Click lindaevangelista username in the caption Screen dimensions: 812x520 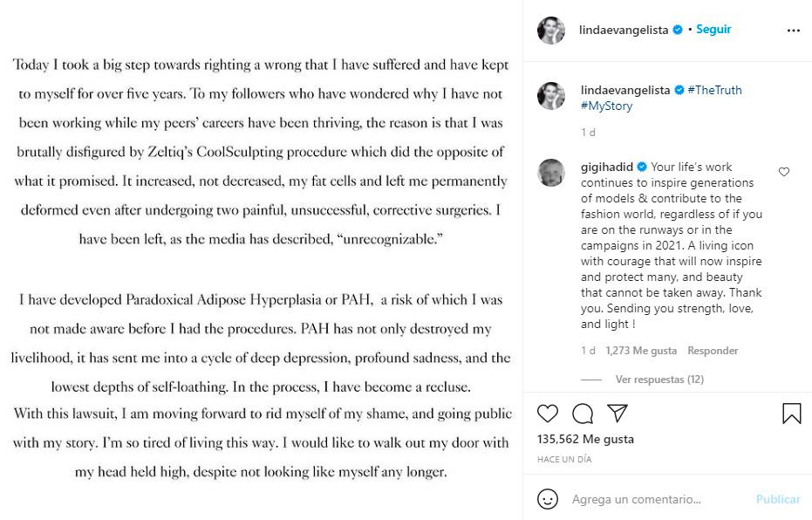[624, 90]
